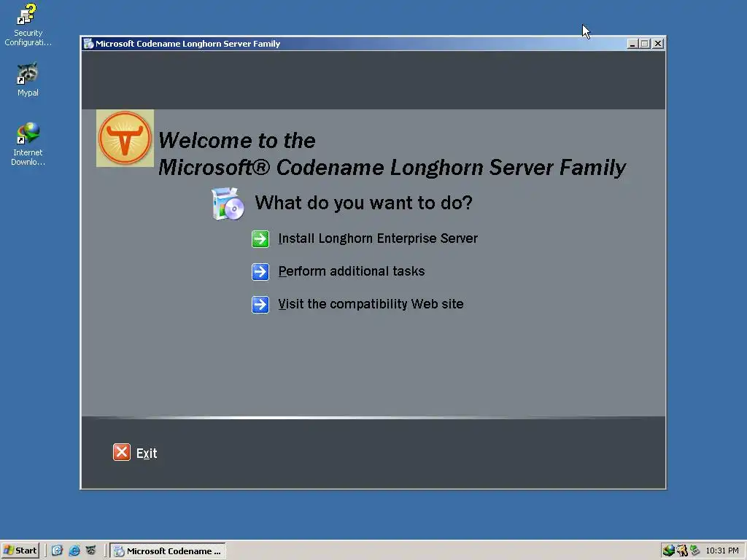Image resolution: width=747 pixels, height=560 pixels.
Task: Click the 10:31 PM clock
Action: pos(722,551)
